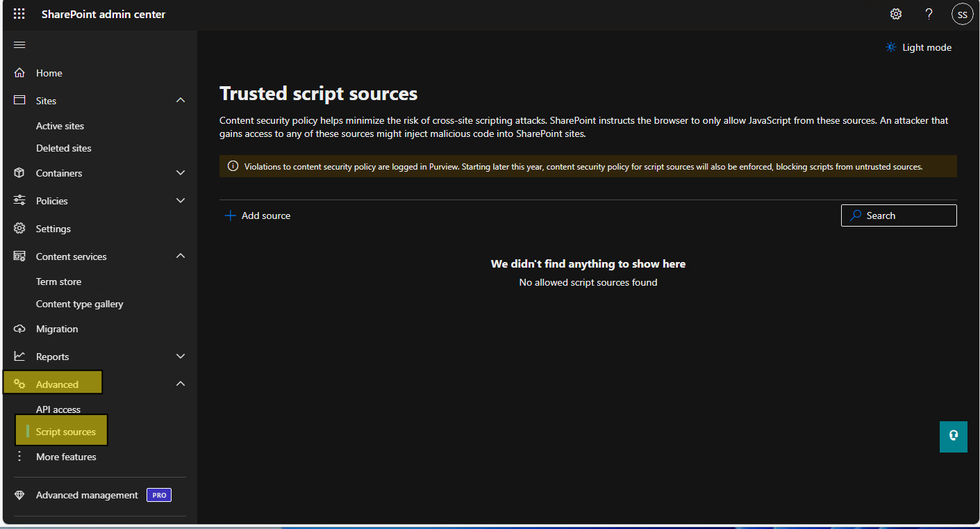Collapse the navigation hamburger menu
Screen dimensions: 980x529
tap(19, 45)
